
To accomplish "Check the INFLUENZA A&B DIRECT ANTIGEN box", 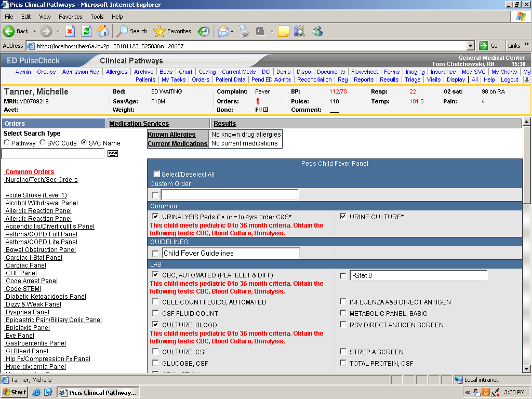I will 343,302.
